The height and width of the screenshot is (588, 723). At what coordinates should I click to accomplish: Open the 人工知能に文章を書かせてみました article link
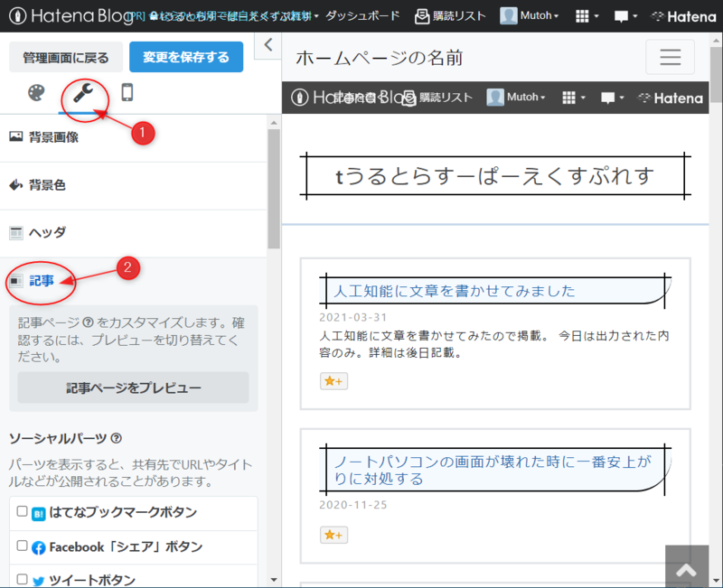[x=450, y=289]
